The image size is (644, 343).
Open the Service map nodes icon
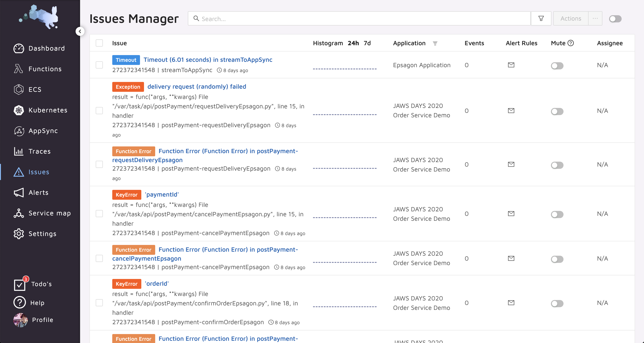[19, 213]
